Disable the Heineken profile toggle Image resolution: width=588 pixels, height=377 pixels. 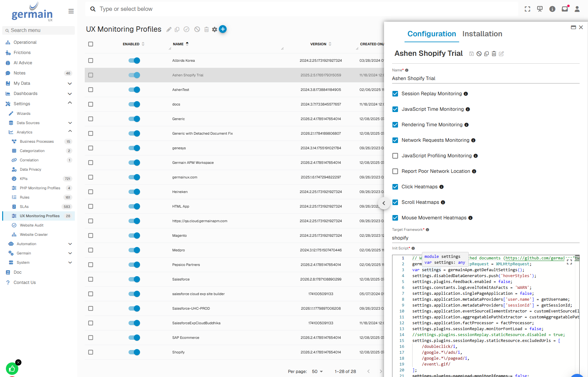134,192
